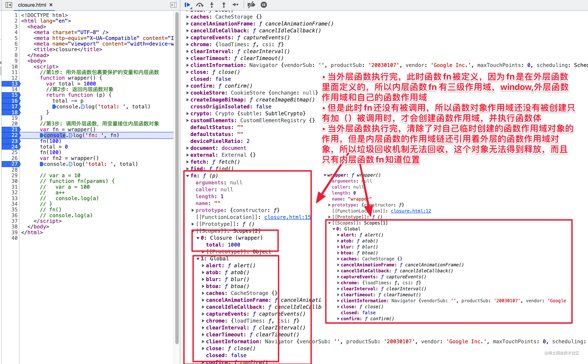Click the Pause on exceptions icon
This screenshot has height=364, width=588.
coord(264,5)
